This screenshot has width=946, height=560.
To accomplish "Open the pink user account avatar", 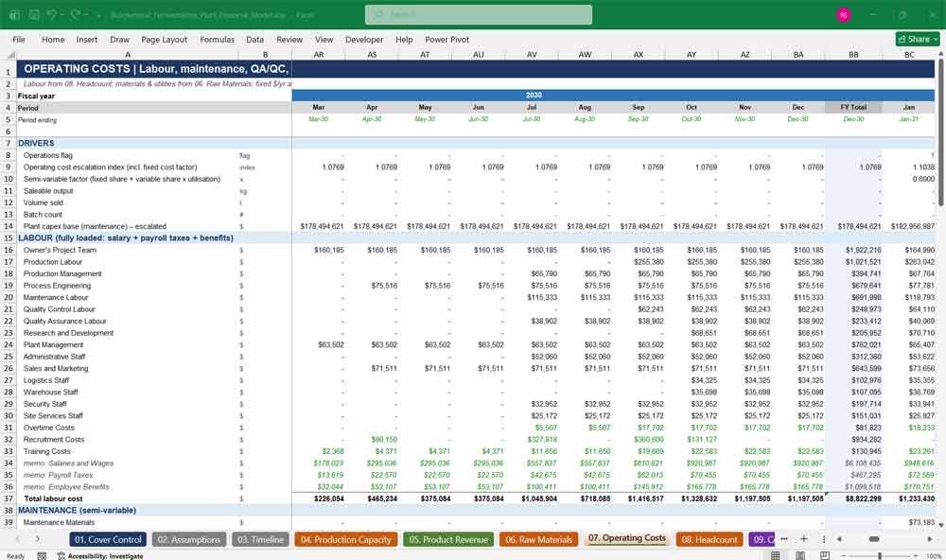I will tap(844, 14).
